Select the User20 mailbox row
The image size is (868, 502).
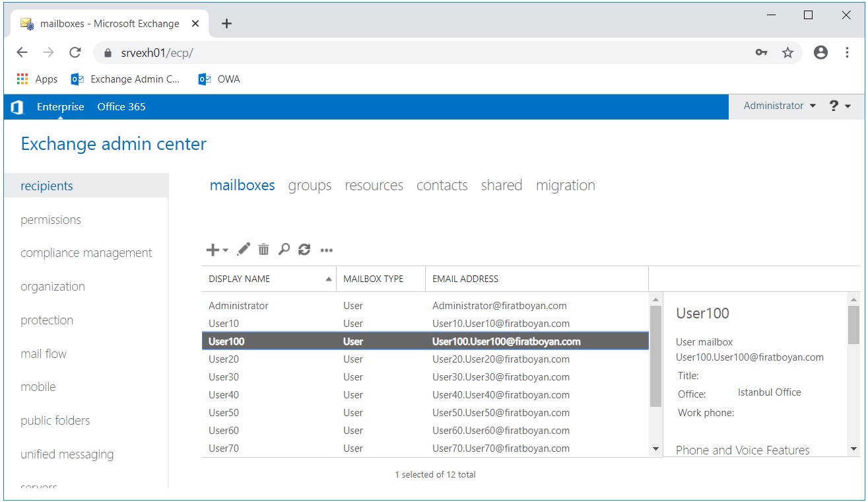pyautogui.click(x=425, y=359)
